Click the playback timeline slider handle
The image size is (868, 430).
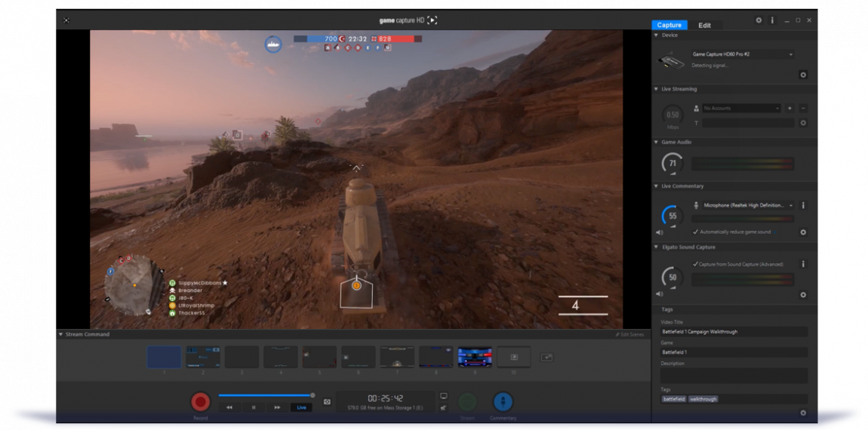click(312, 395)
